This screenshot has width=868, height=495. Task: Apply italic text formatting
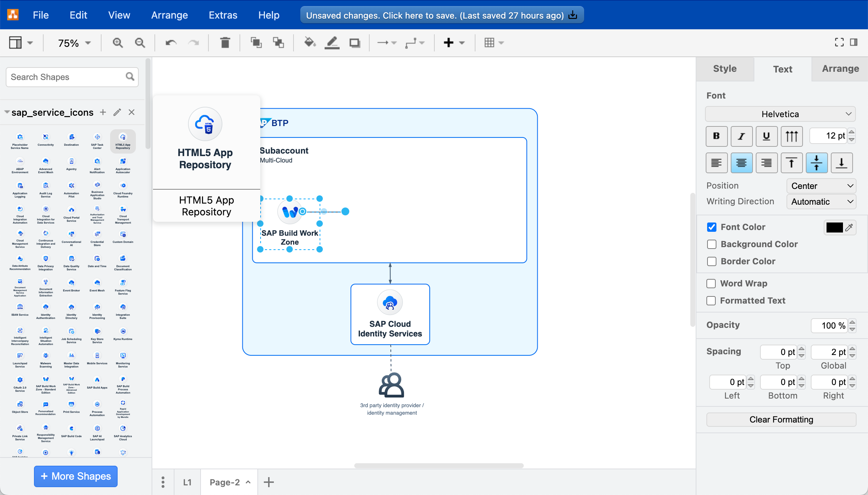point(741,136)
